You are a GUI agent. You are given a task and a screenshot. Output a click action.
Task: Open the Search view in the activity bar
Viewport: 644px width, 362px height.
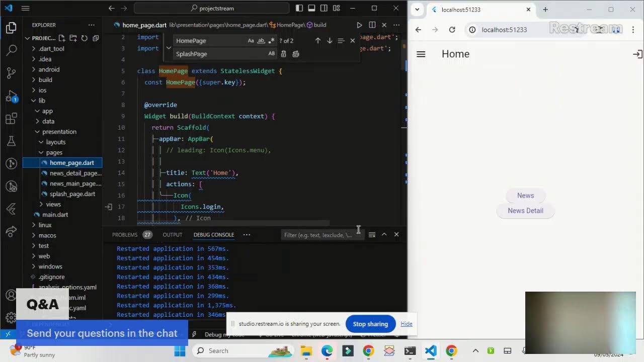coord(11,50)
